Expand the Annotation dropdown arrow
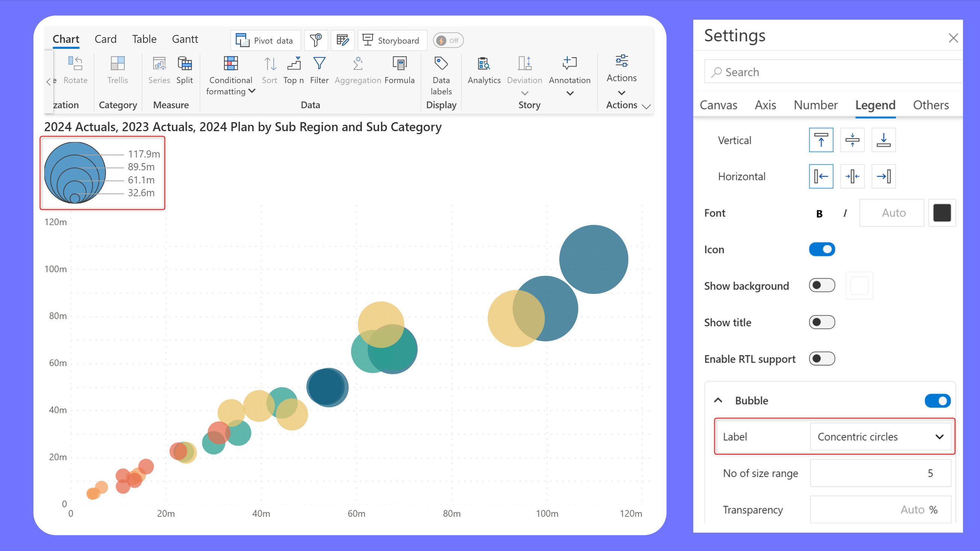Screen dimensions: 980x551 coord(570,93)
